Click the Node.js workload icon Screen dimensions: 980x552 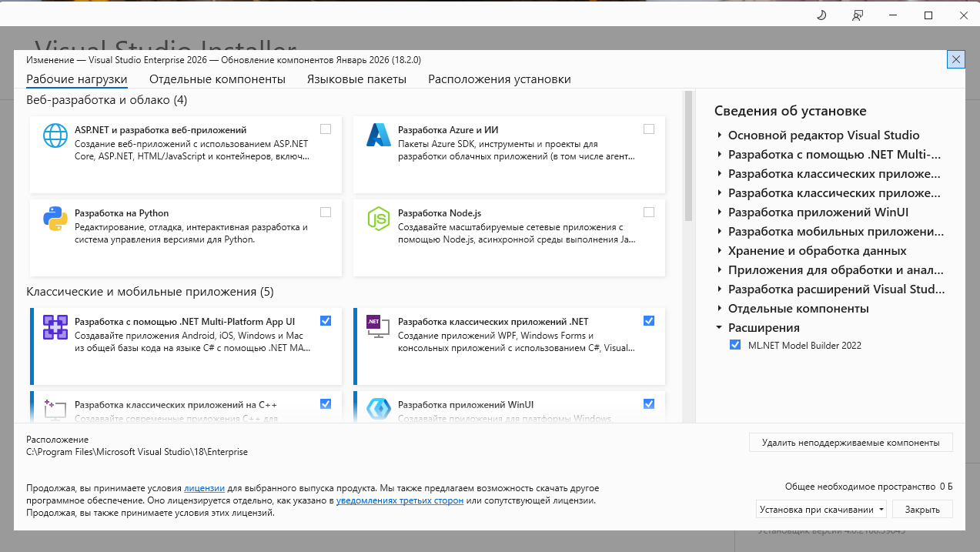point(379,219)
